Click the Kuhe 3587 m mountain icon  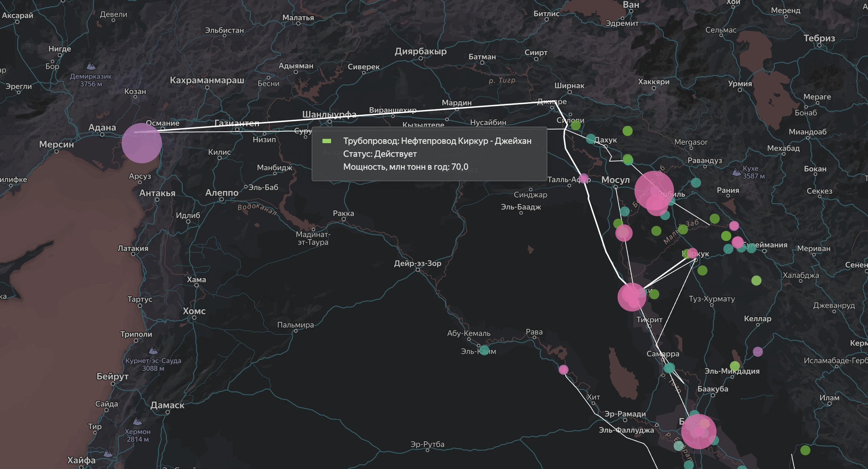(736, 172)
